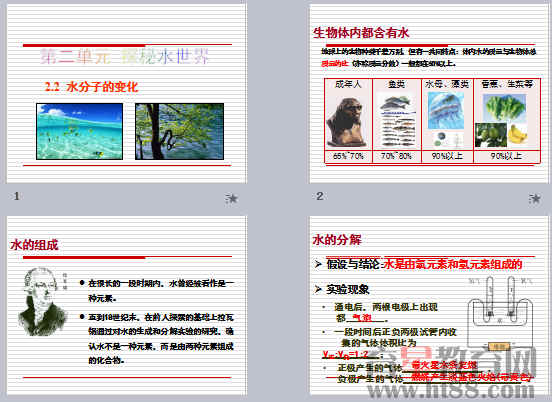Click the ape-man bust image in the 成年人 column

(x=347, y=122)
